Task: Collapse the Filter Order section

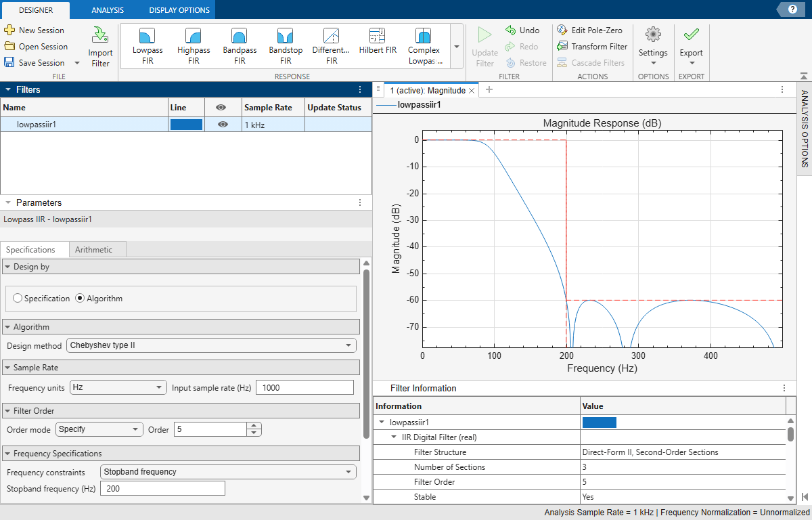Action: coord(7,411)
